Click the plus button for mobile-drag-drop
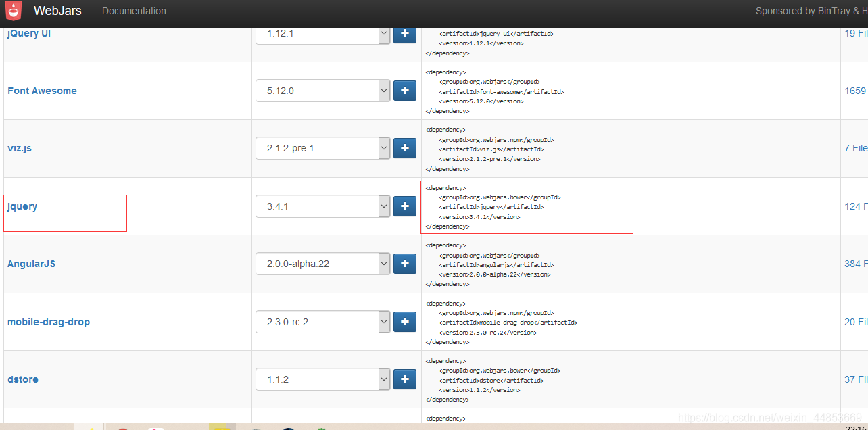The width and height of the screenshot is (868, 430). 405,322
